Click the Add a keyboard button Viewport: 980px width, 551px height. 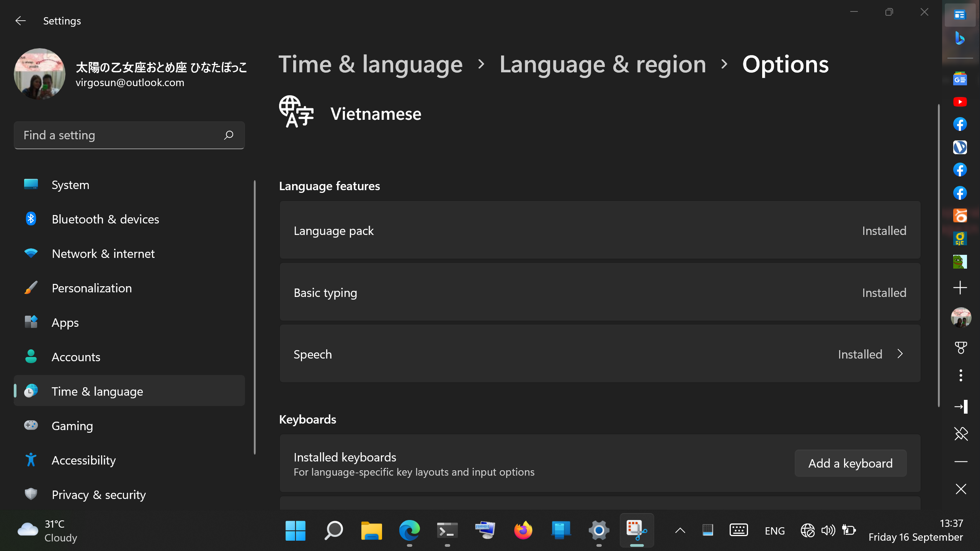(850, 463)
